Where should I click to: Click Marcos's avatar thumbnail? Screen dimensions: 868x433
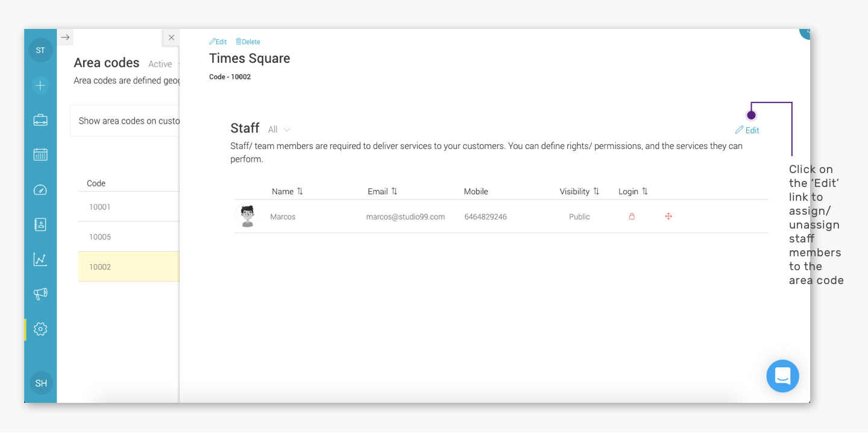tap(247, 216)
